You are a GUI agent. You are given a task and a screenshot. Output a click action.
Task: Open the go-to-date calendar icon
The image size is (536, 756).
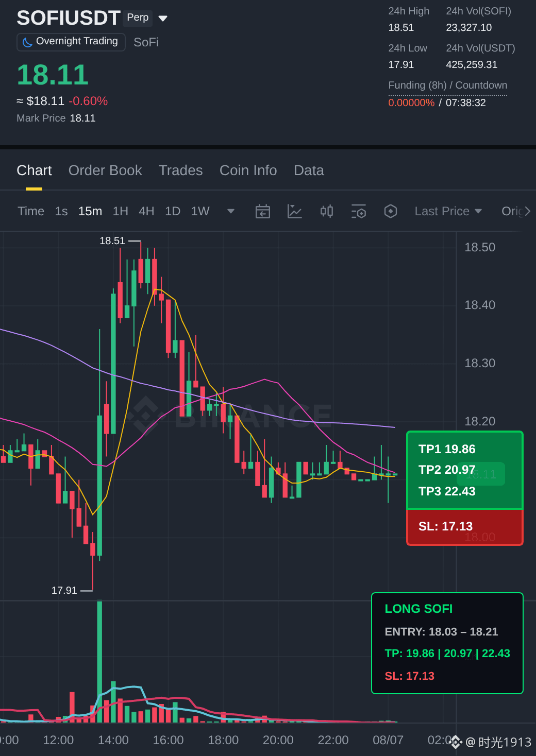263,211
